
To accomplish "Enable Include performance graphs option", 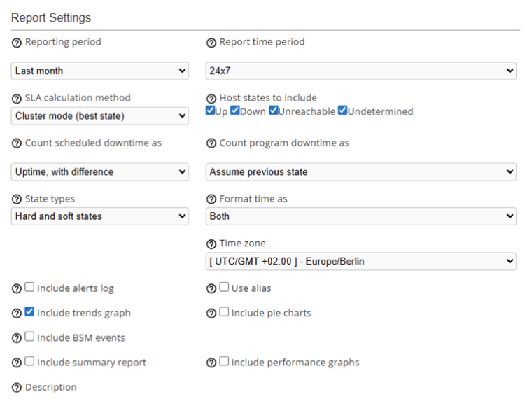I will (224, 362).
